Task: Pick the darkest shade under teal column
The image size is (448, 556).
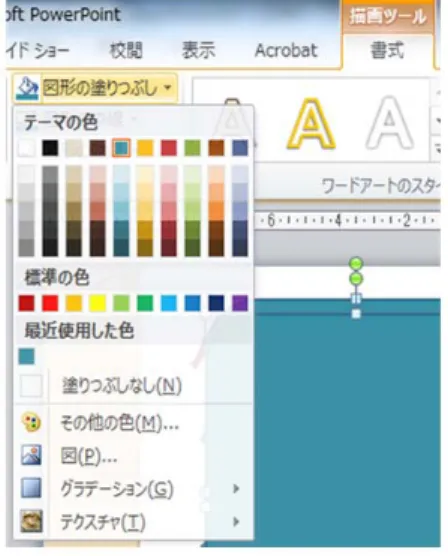Action: 121,248
